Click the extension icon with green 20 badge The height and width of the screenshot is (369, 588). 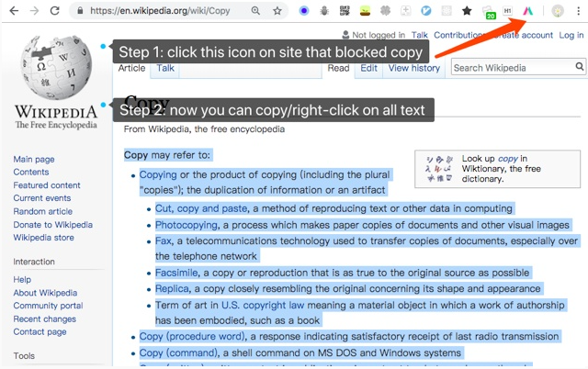point(488,12)
